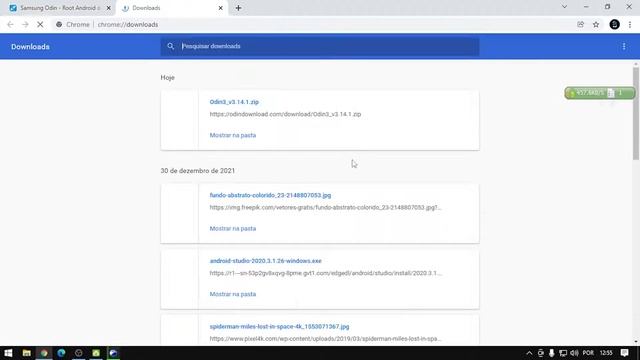Image resolution: width=640 pixels, height=360 pixels.
Task: Click the Downloads page title
Action: [x=30, y=47]
